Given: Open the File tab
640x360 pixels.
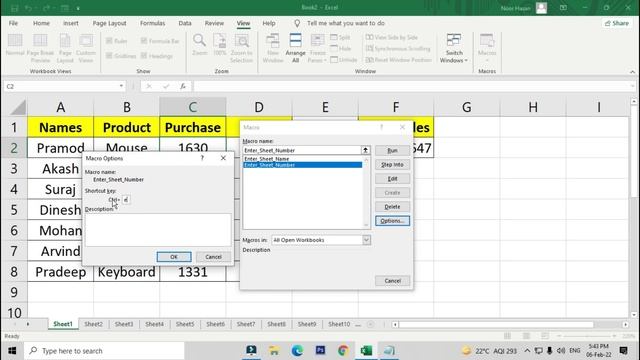Looking at the screenshot, I should [13, 23].
